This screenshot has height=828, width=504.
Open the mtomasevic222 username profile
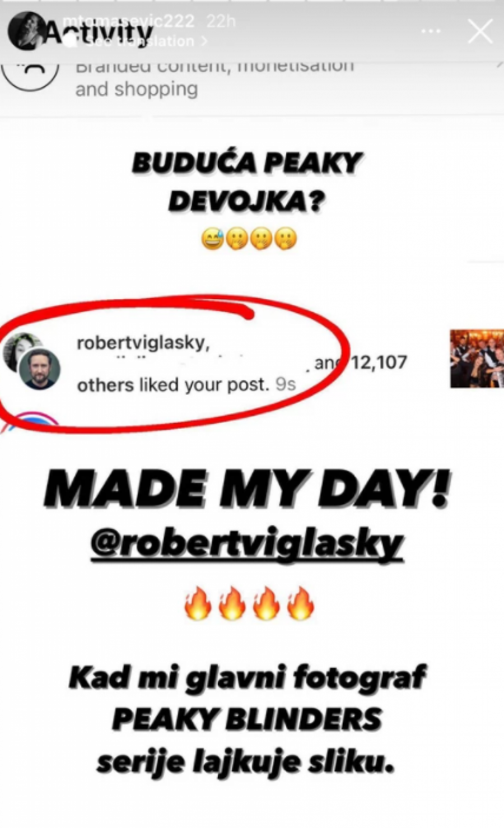128,22
